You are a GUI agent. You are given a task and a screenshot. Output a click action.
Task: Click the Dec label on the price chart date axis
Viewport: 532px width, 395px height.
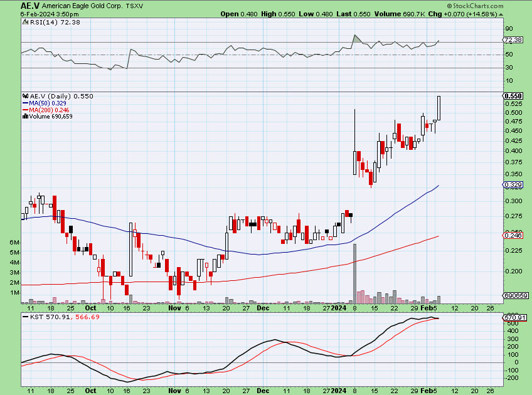[x=263, y=308]
